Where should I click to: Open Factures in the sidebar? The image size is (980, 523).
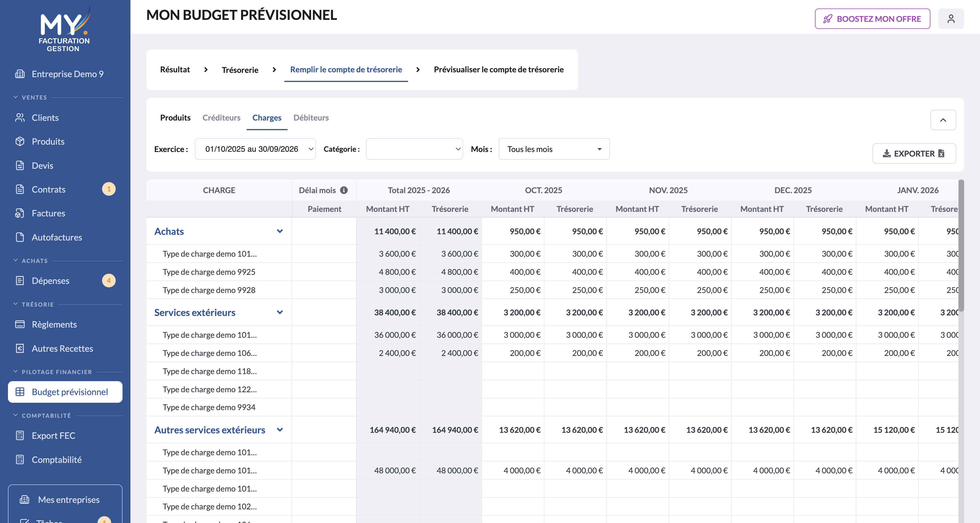click(x=48, y=213)
